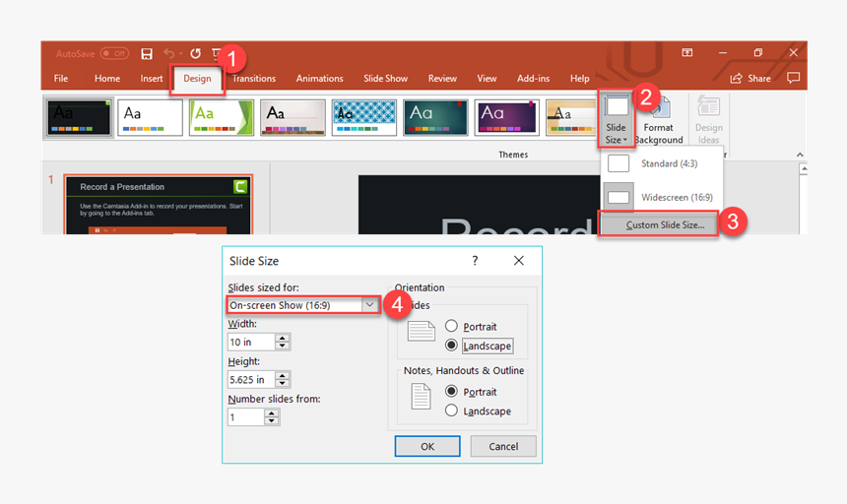Apply the green arrow theme
The width and height of the screenshot is (847, 504).
coord(222,117)
